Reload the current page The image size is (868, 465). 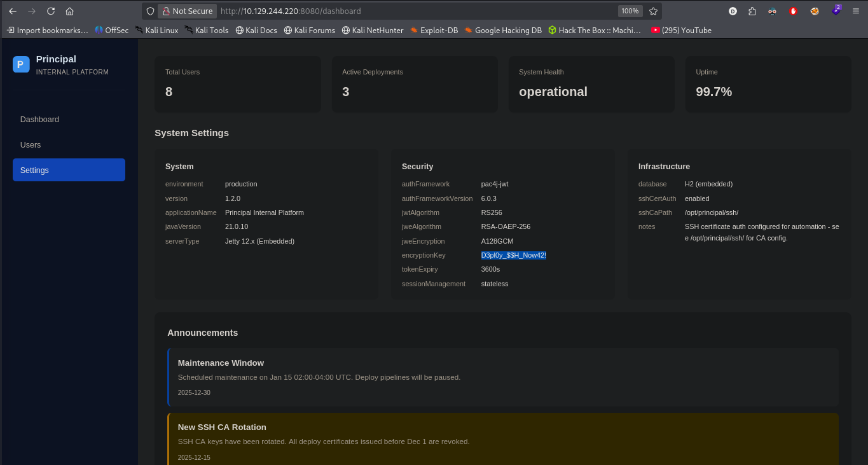point(51,11)
